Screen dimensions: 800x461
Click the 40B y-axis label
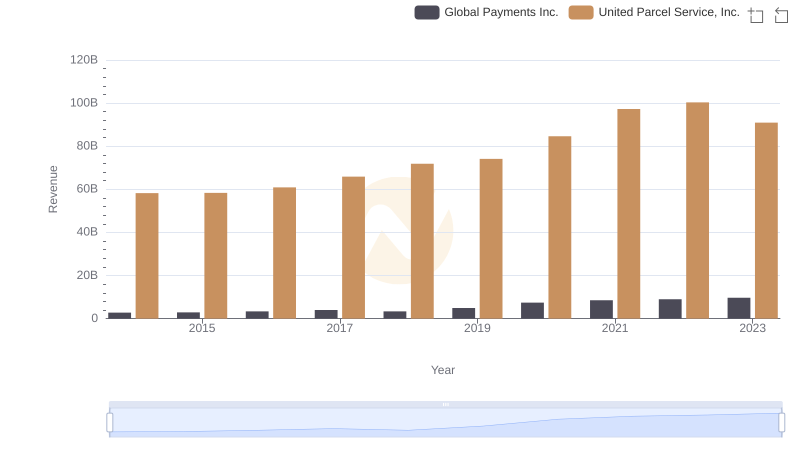pyautogui.click(x=87, y=232)
